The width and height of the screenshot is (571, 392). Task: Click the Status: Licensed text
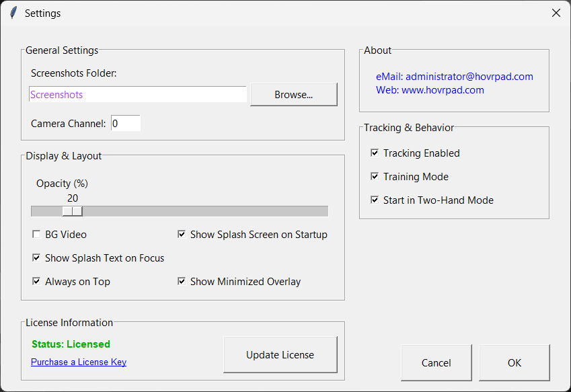tap(71, 344)
